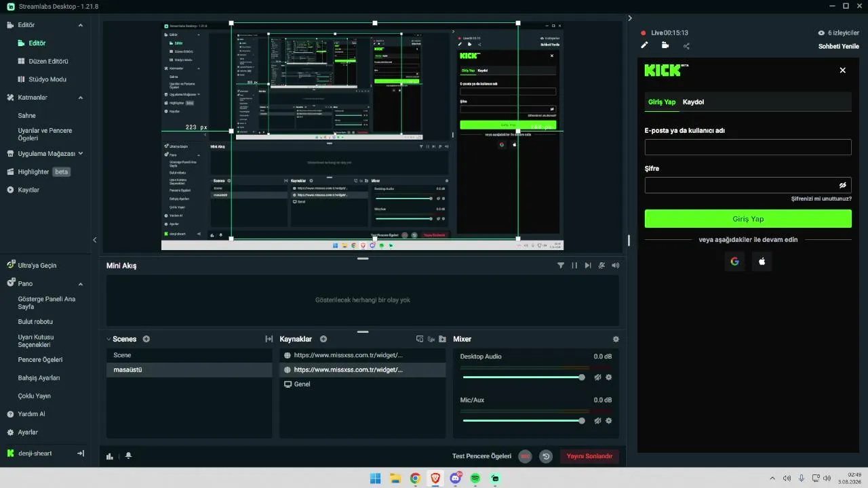Screen dimensions: 868x488
Task: Collapse the left sidebar with arrow handle
Action: [x=95, y=240]
